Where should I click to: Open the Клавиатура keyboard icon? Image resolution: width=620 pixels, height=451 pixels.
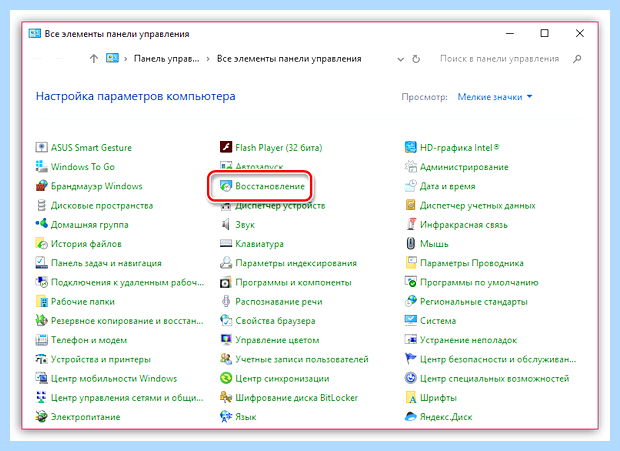coord(226,244)
